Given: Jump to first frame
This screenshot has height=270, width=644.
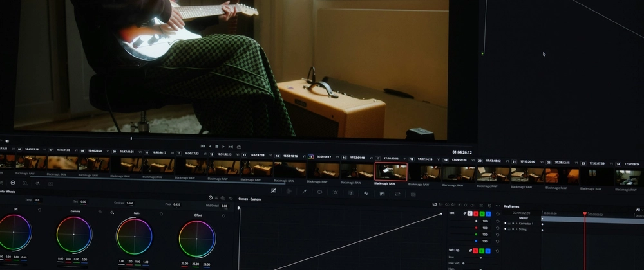Looking at the screenshot, I should [203, 146].
